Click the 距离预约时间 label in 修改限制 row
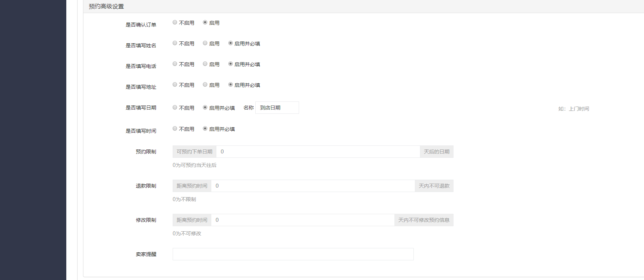Screen dimensions: 644x280 click(x=192, y=220)
